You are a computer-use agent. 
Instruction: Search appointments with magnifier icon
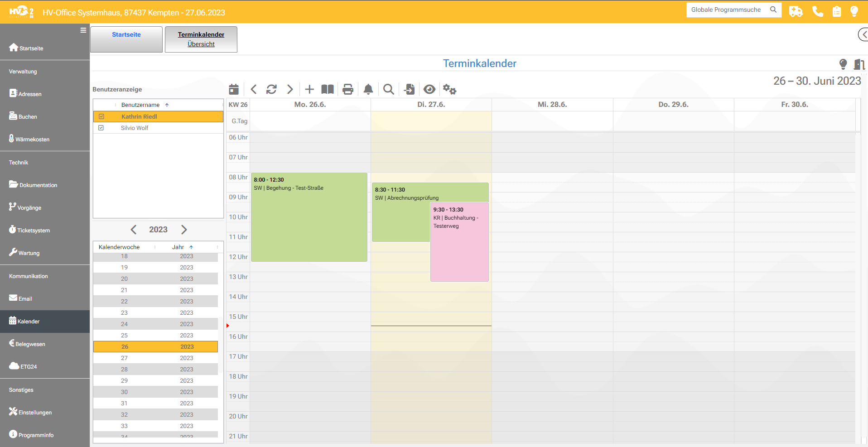pos(388,89)
